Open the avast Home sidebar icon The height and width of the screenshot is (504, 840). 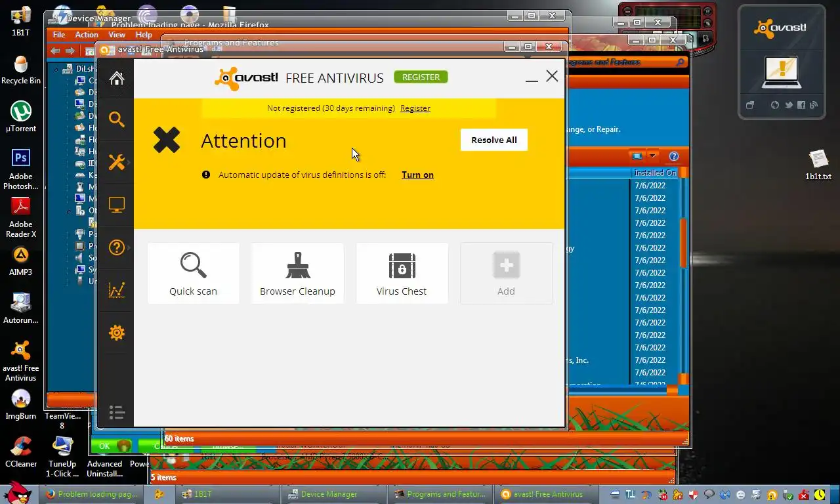click(117, 78)
